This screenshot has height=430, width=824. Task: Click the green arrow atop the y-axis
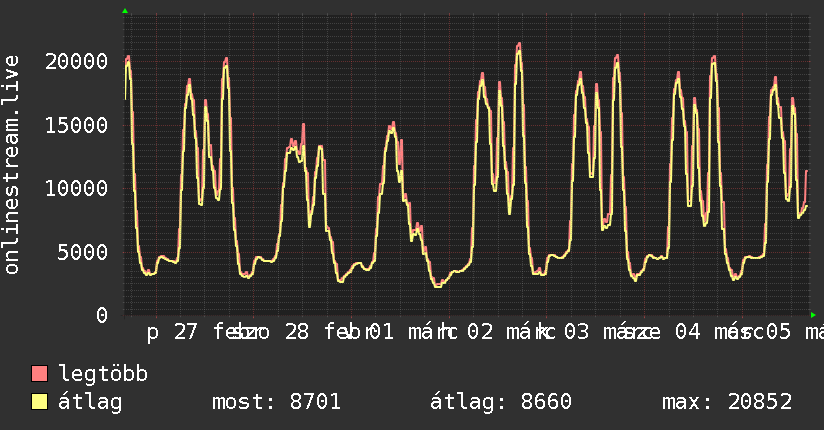(x=125, y=11)
